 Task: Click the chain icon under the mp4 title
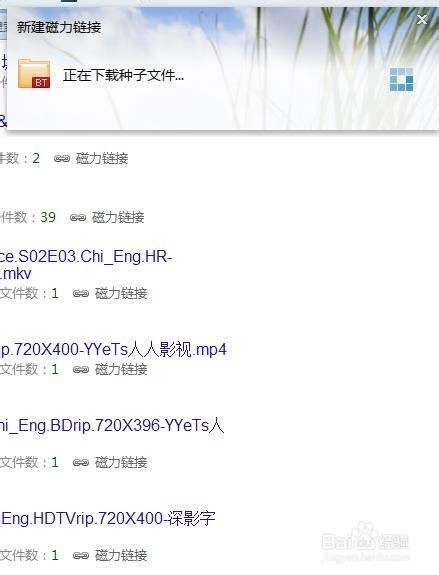81,369
